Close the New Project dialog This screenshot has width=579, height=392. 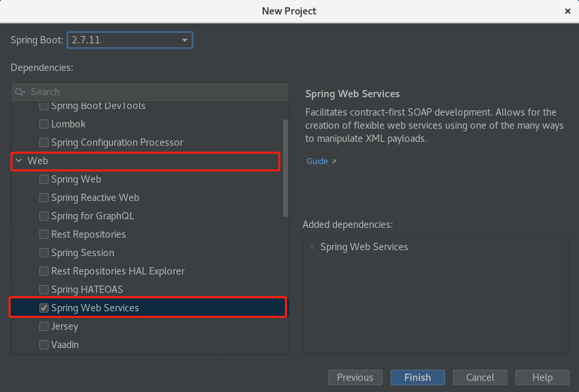568,11
